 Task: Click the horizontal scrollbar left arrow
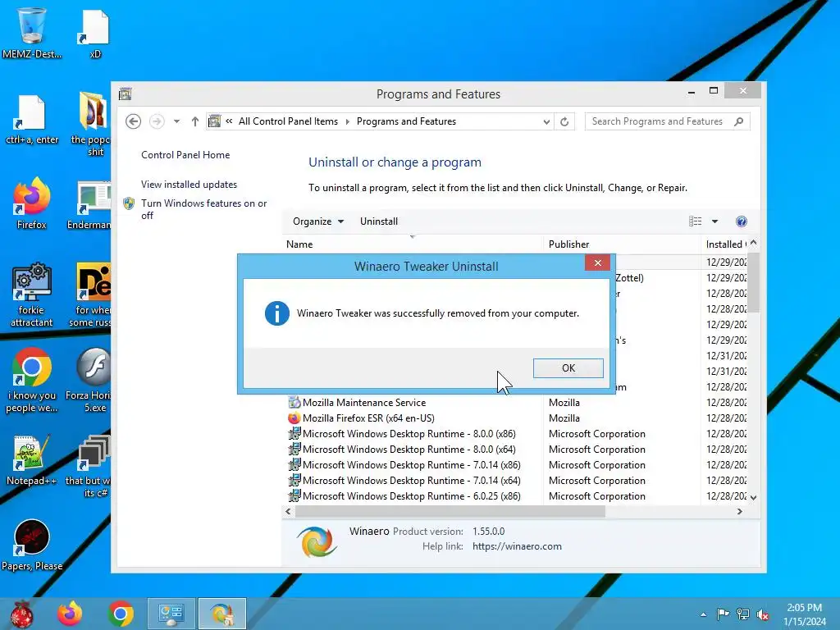click(289, 512)
